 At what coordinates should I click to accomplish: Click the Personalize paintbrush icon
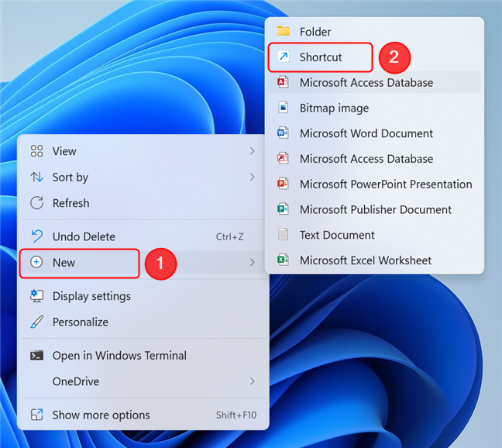click(x=36, y=322)
